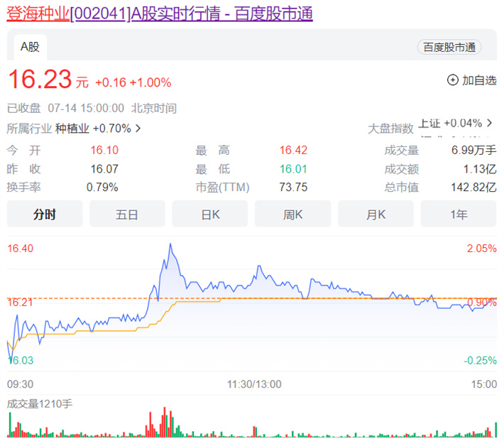
Task: Open the 登海种业 A股实时行情 title link
Action: tap(160, 13)
